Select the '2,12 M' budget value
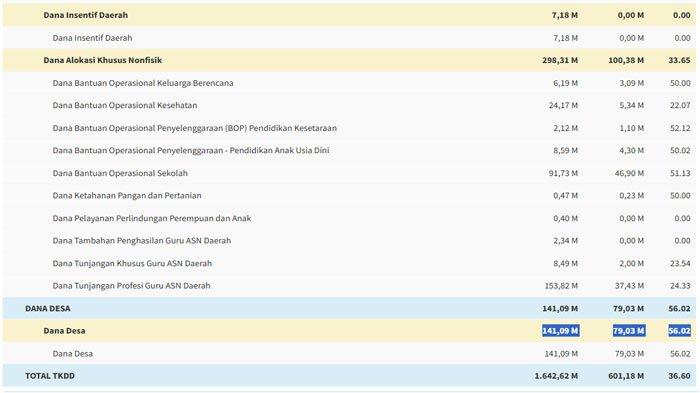The image size is (700, 393). tap(565, 128)
